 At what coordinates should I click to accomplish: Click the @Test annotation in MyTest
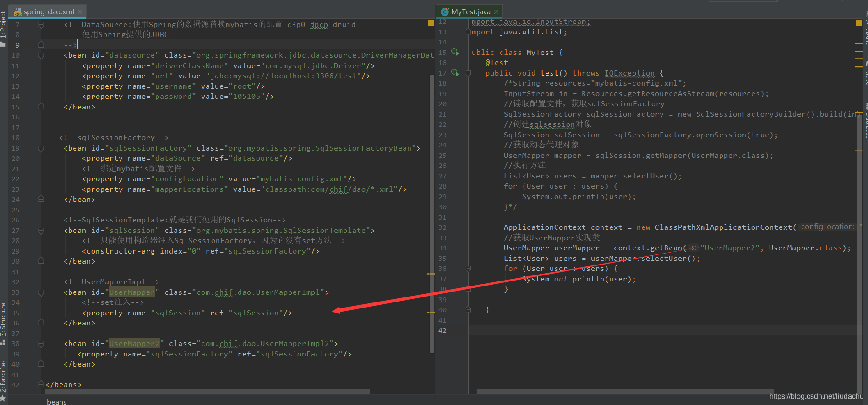click(497, 63)
